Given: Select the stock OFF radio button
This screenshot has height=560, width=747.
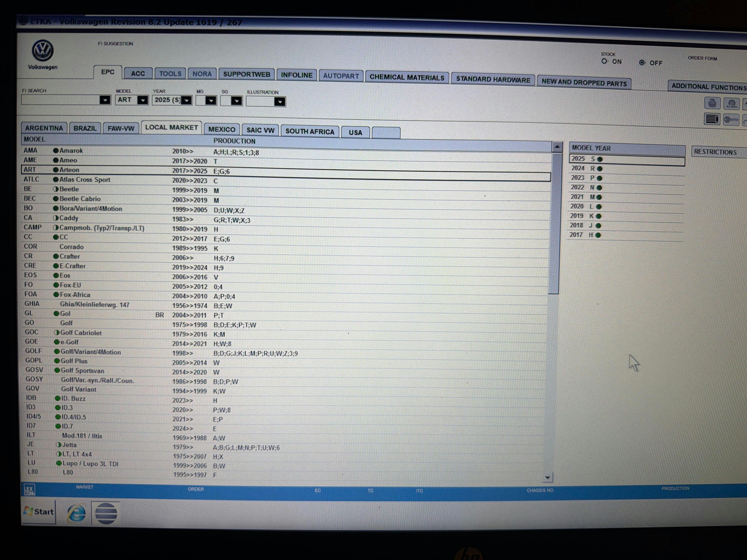Looking at the screenshot, I should click(x=642, y=62).
